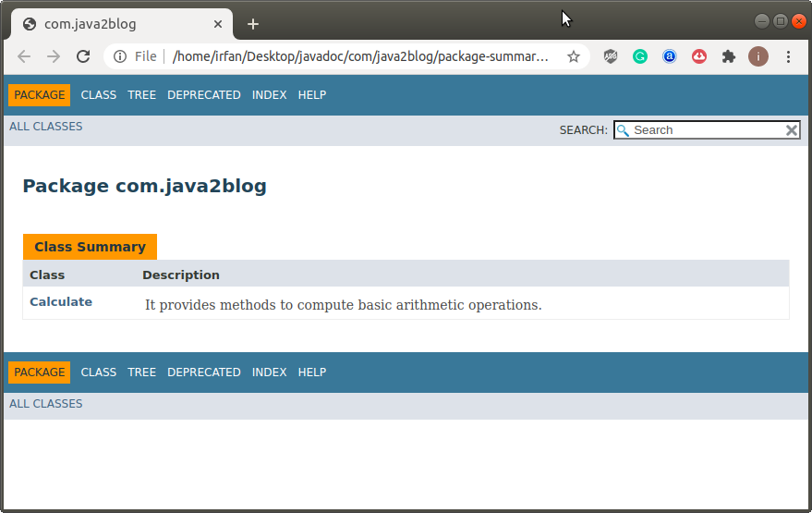Click the magnifier icon in the search box
The height and width of the screenshot is (513, 812).
click(623, 130)
